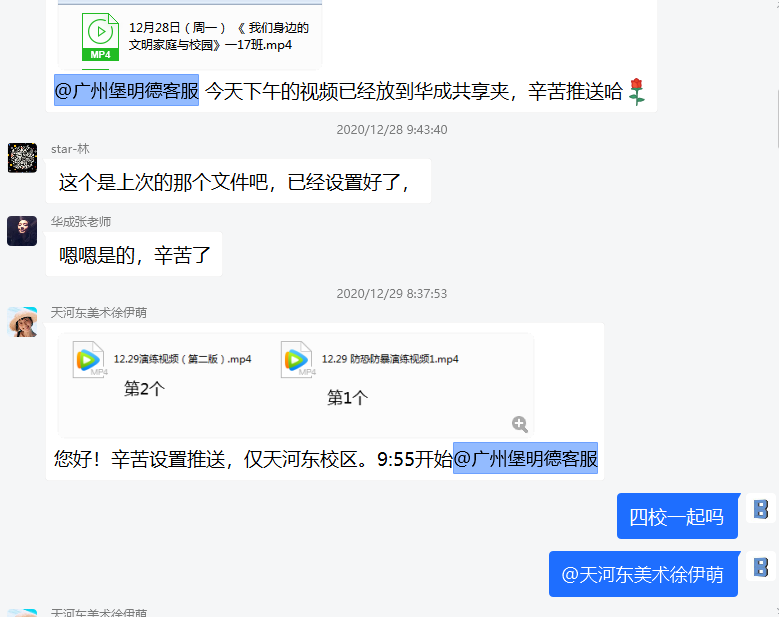The image size is (779, 617).
Task: Select the @天河东美术徐伊萌 blue message bubble
Action: coord(643,574)
